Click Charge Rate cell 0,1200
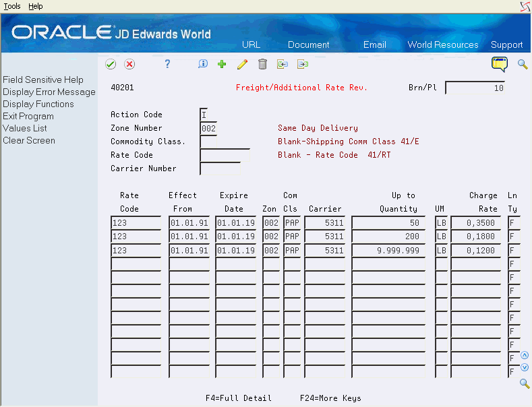Viewport: 532px width, 407px height. 475,250
